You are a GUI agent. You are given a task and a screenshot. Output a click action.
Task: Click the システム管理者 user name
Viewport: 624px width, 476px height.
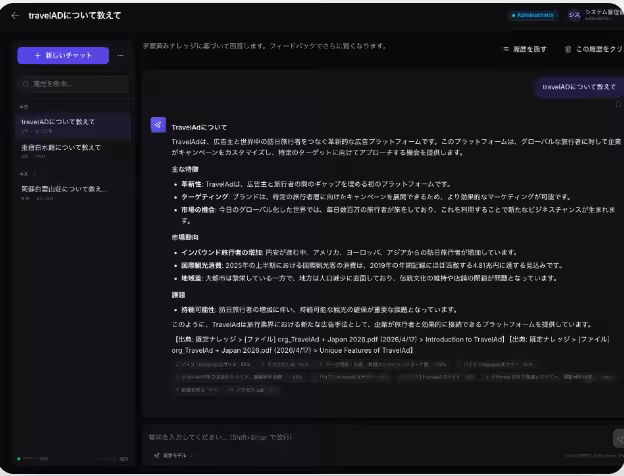[604, 12]
